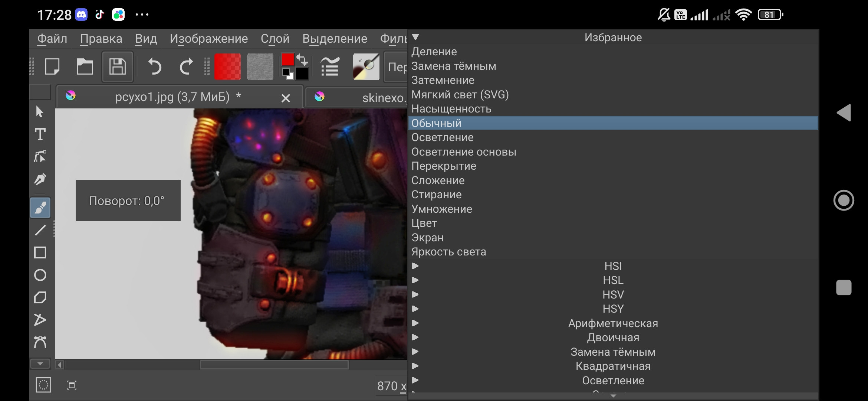Viewport: 868px width, 401px height.
Task: Choose the Мягкий свет (SVG) blend mode
Action: 613,95
